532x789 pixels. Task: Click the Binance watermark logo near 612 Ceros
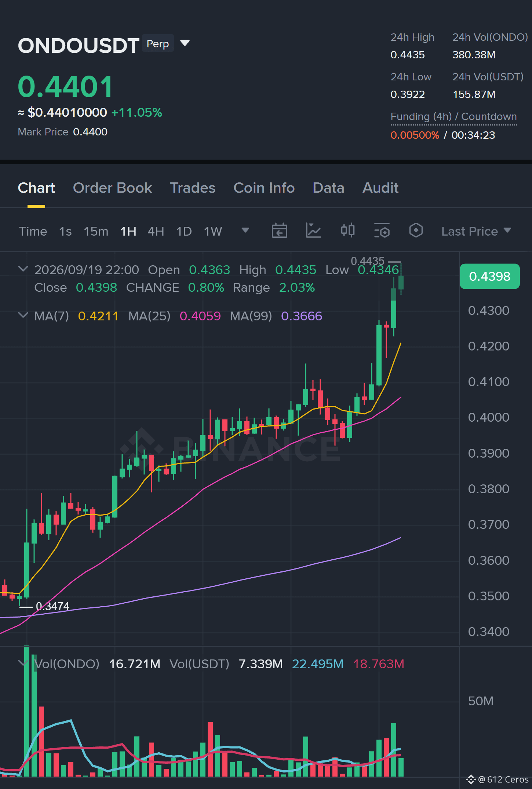click(x=471, y=779)
